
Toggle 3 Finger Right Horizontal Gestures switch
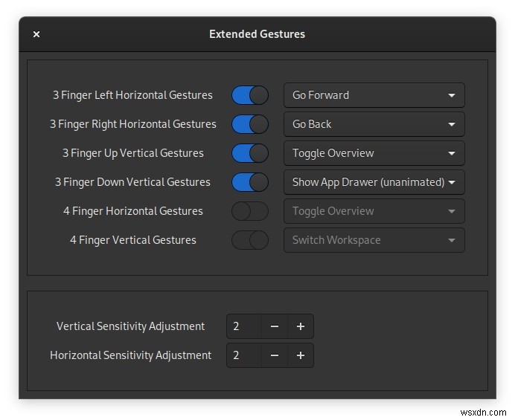pos(250,124)
